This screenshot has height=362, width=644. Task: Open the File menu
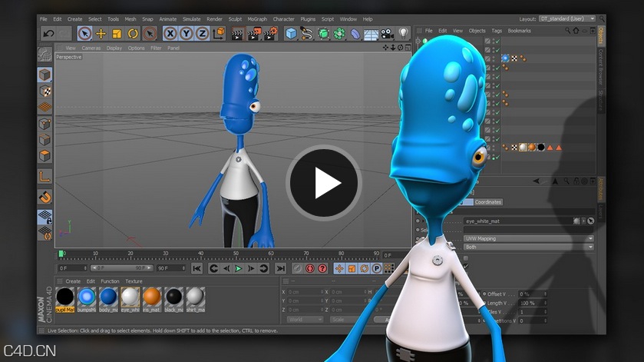44,19
